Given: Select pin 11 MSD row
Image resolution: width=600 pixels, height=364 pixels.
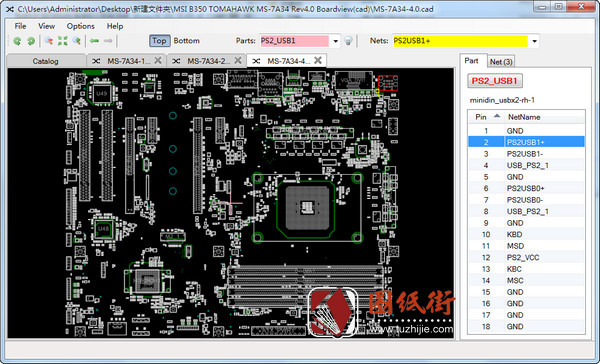Looking at the screenshot, I should click(526, 246).
